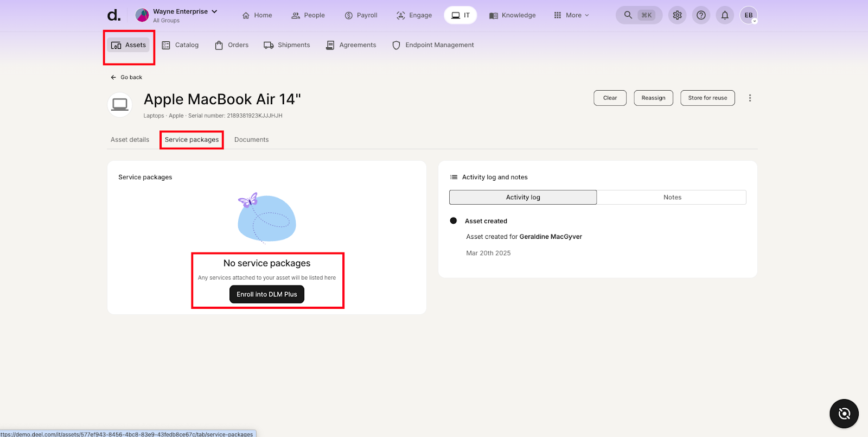
Task: Open the three-dot asset options menu
Action: pos(750,98)
